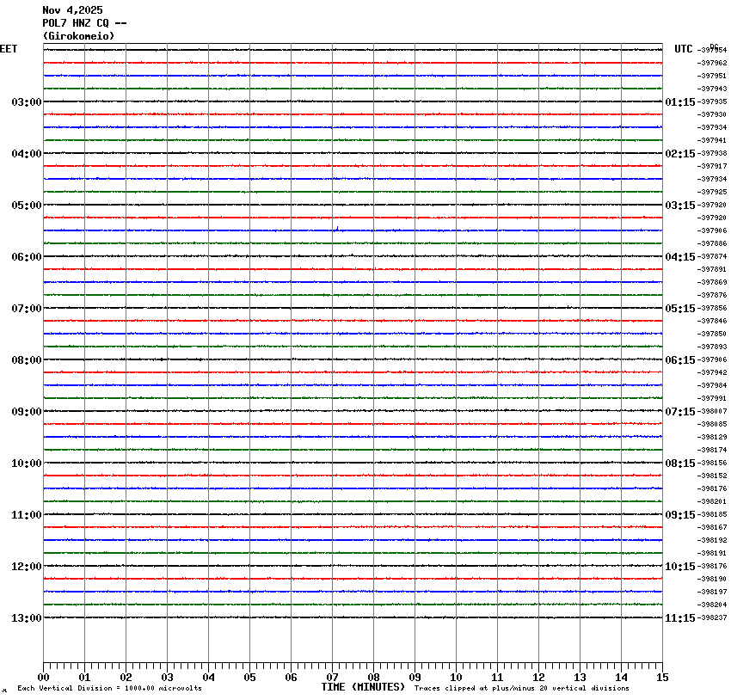Screen dimensions: 731x700
Task: Click the small spike on the blue 05:30 trace
Action: (x=337, y=228)
